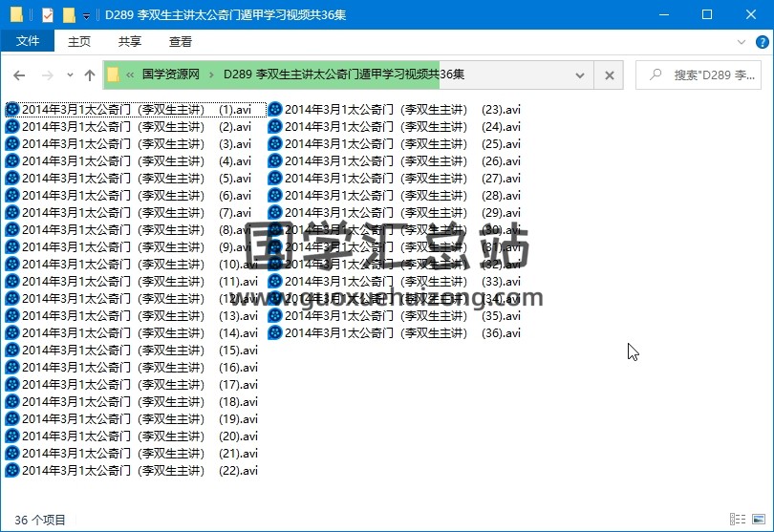Expand the recent locations dropdown arrow
Screen dimensions: 774x532
(x=70, y=75)
